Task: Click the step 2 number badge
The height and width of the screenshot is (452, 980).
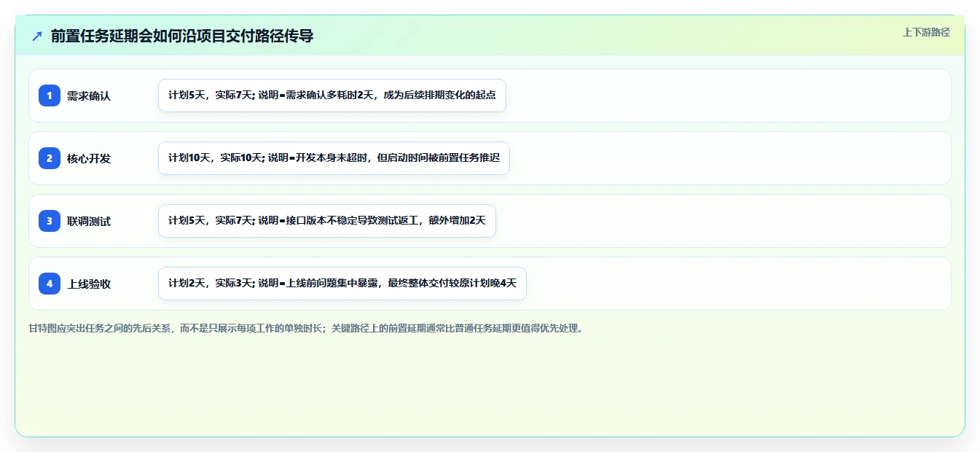Action: [50, 158]
